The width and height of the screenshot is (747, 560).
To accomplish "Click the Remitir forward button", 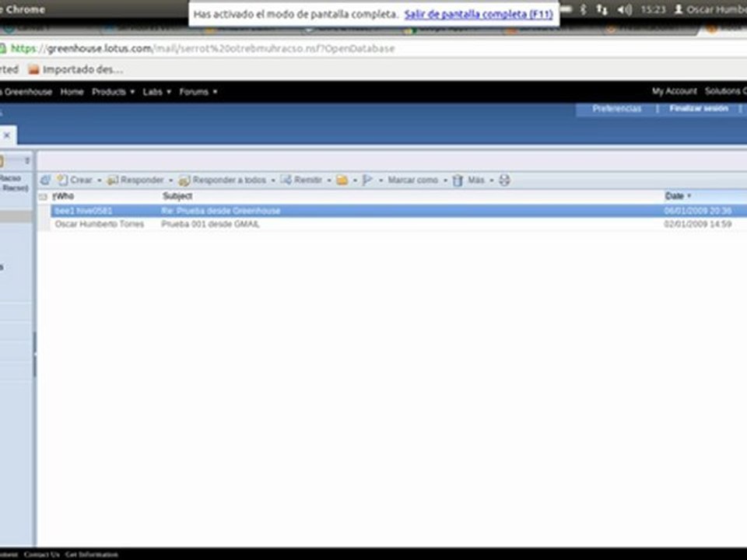I will click(x=301, y=180).
